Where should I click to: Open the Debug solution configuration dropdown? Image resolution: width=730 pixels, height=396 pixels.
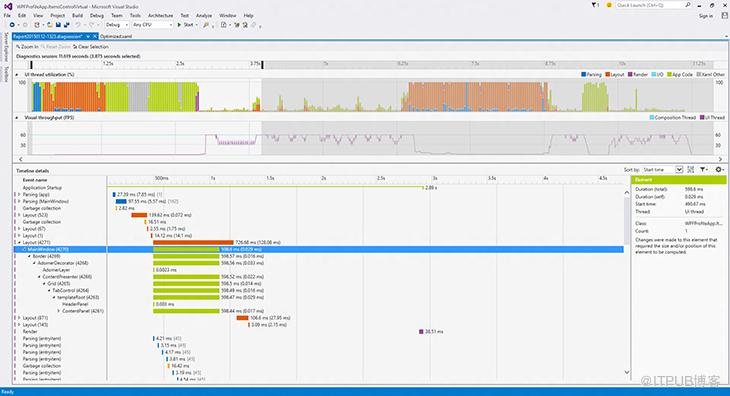[x=117, y=25]
